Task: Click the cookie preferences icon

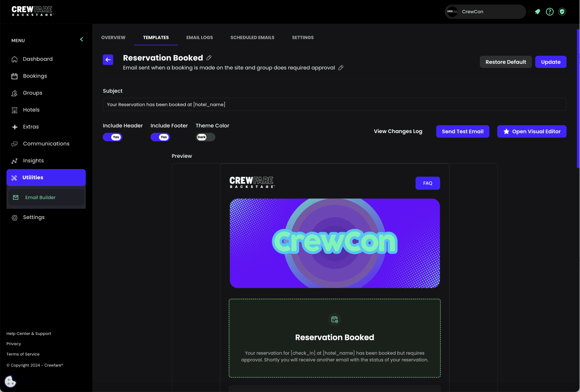Action: [10, 381]
